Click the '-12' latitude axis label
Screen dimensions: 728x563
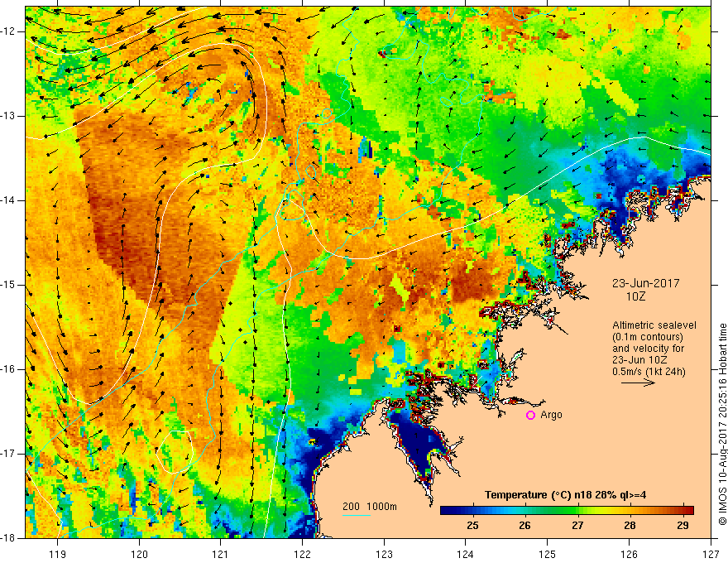pyautogui.click(x=9, y=31)
